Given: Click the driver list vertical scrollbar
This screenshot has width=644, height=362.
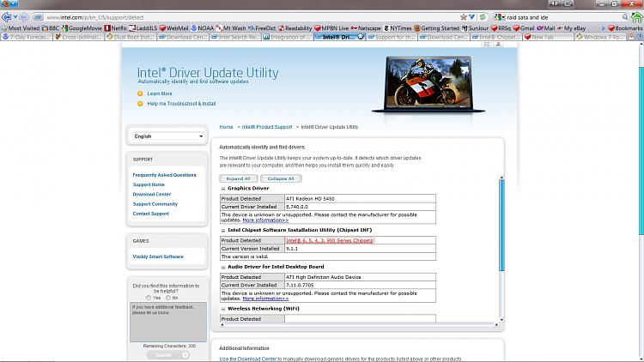Looking at the screenshot, I should pos(501,225).
